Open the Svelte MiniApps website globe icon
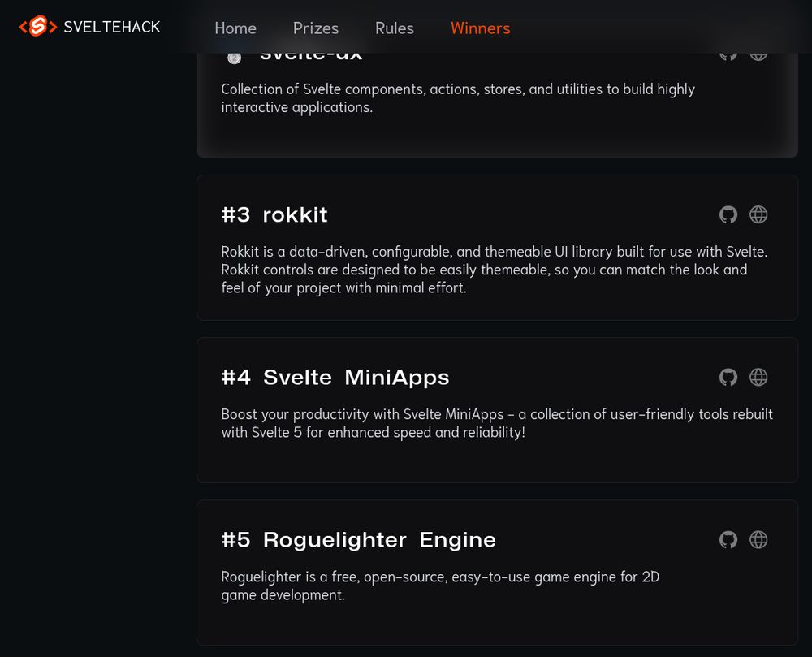The width and height of the screenshot is (812, 657). [x=758, y=377]
